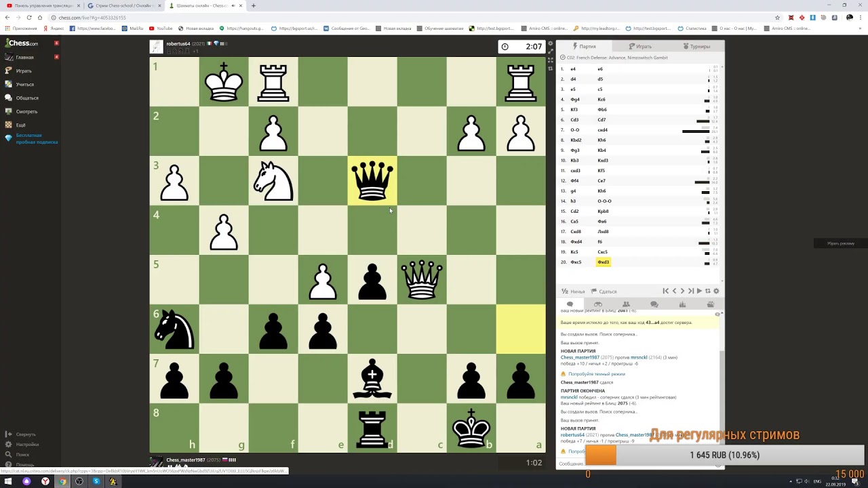Open a new browser tab
The height and width of the screenshot is (488, 868).
[x=254, y=5]
